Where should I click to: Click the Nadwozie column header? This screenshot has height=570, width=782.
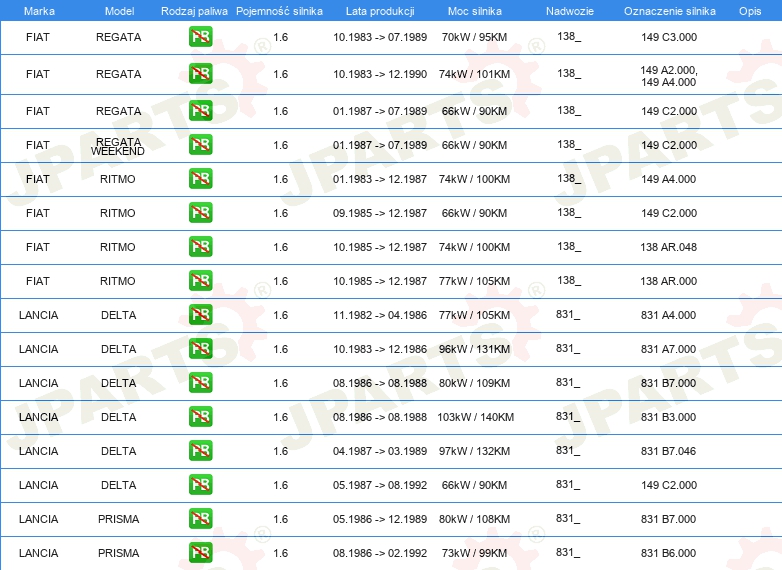tap(570, 11)
